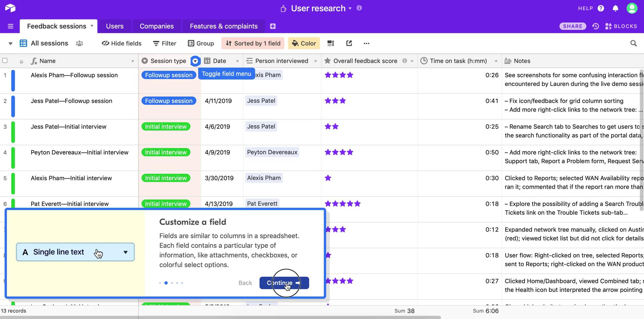Open the Single line text field type dropdown
The height and width of the screenshot is (319, 644).
pos(125,252)
